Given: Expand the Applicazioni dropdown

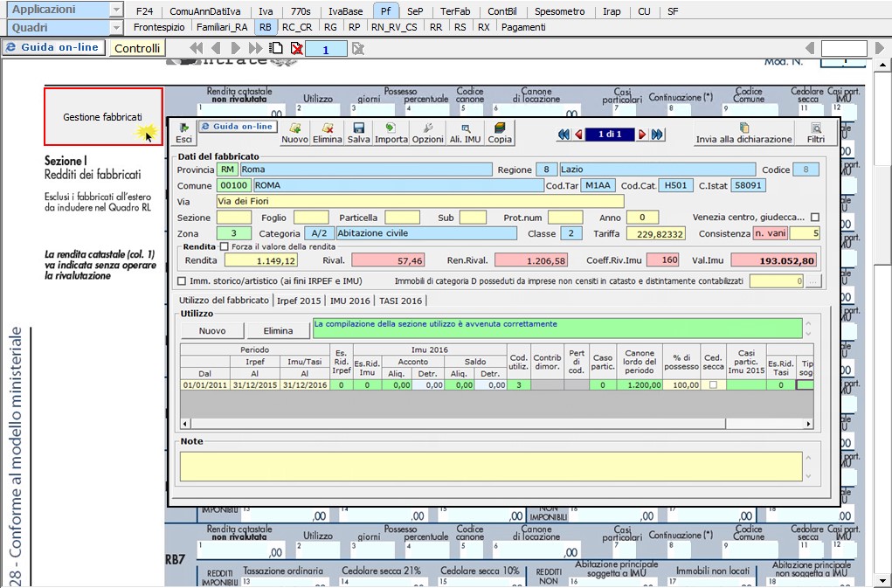Looking at the screenshot, I should pos(116,10).
